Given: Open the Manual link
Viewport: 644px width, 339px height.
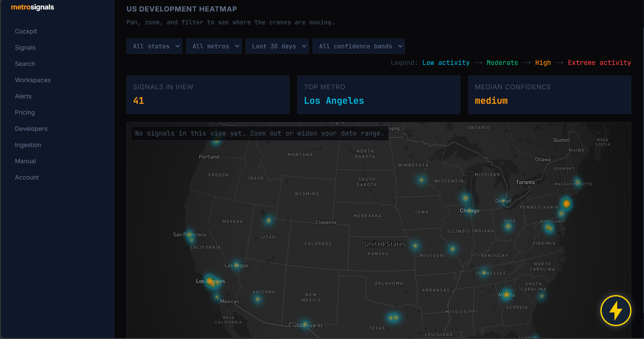Looking at the screenshot, I should point(25,161).
